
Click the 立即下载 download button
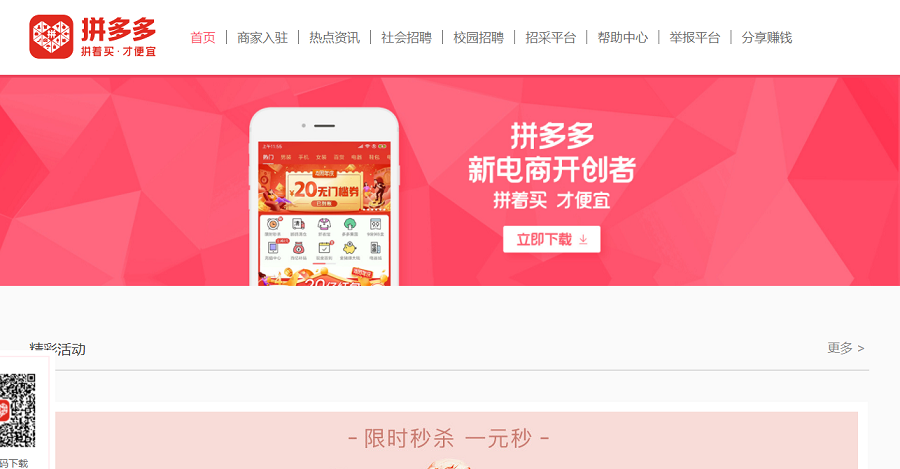(x=552, y=239)
